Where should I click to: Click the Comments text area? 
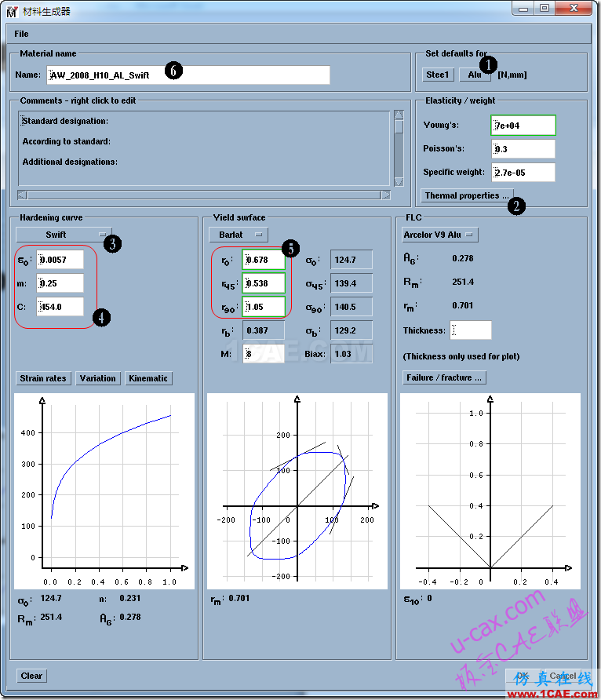tap(204, 148)
